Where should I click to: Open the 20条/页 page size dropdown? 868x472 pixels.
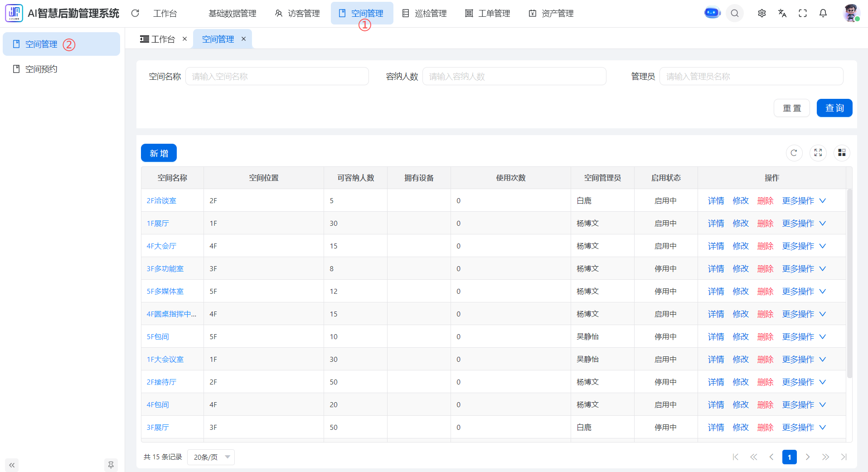(211, 457)
